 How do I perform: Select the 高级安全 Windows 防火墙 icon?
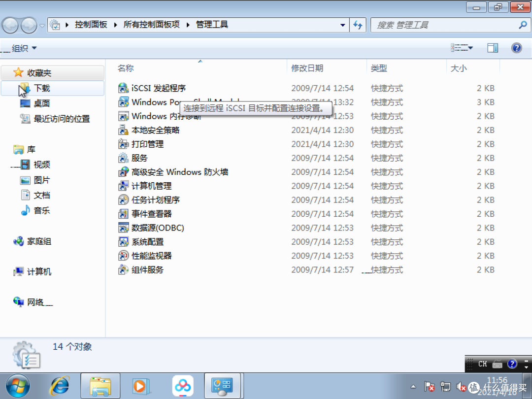[x=123, y=172]
